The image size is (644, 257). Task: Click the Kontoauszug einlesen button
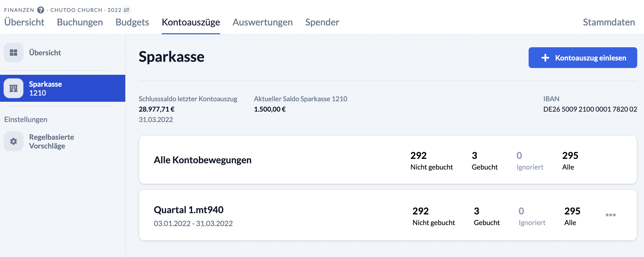[x=583, y=58]
